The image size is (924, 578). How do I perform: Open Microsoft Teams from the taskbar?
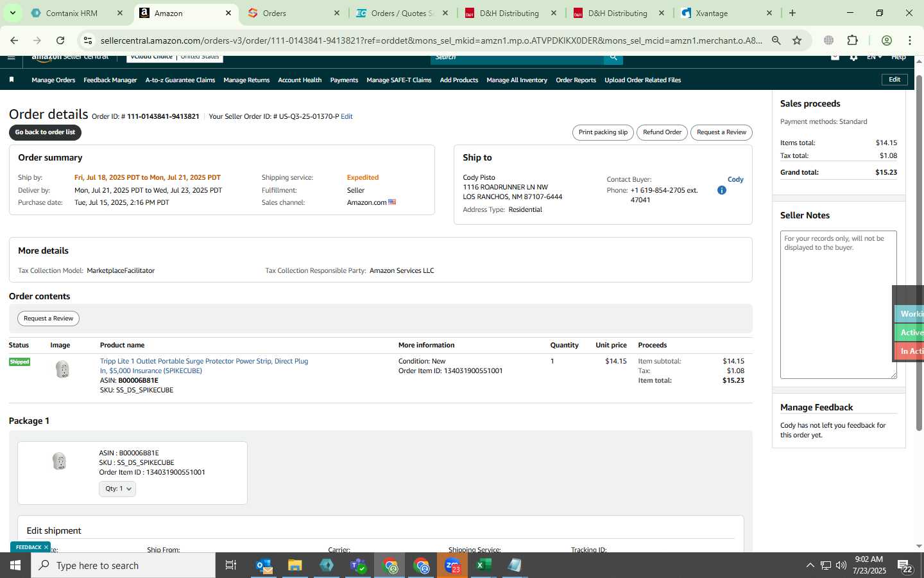click(x=358, y=565)
